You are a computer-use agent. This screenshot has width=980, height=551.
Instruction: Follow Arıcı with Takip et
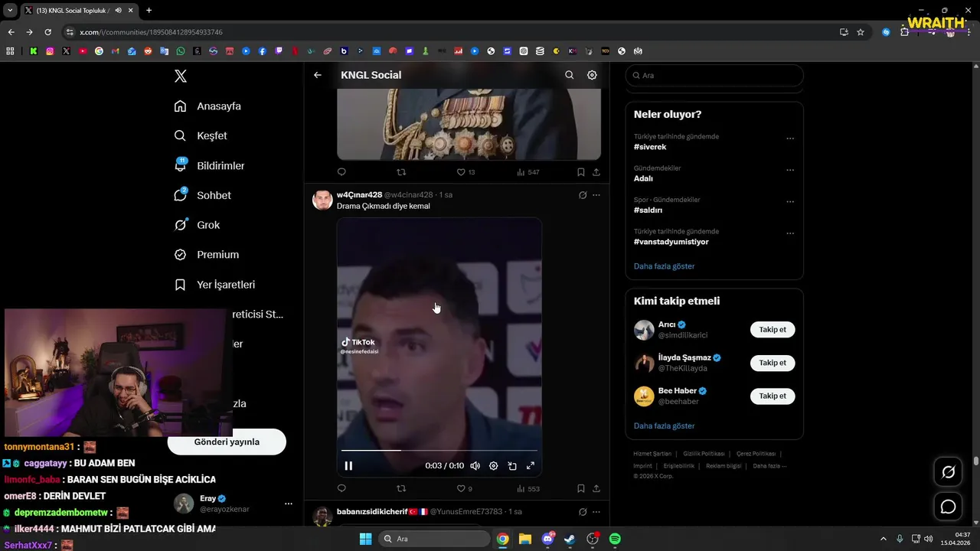[773, 330]
